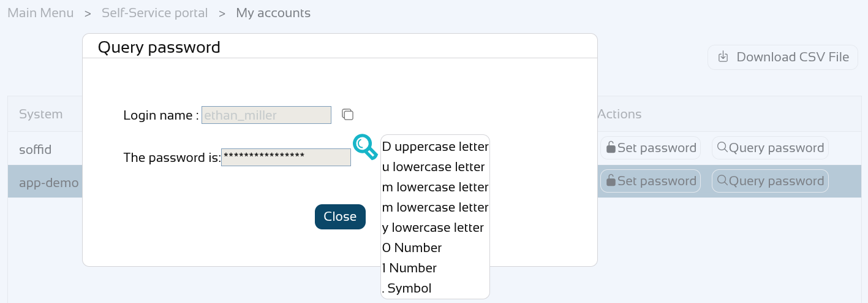Click the download icon for the CSV file
868x303 pixels.
point(723,57)
